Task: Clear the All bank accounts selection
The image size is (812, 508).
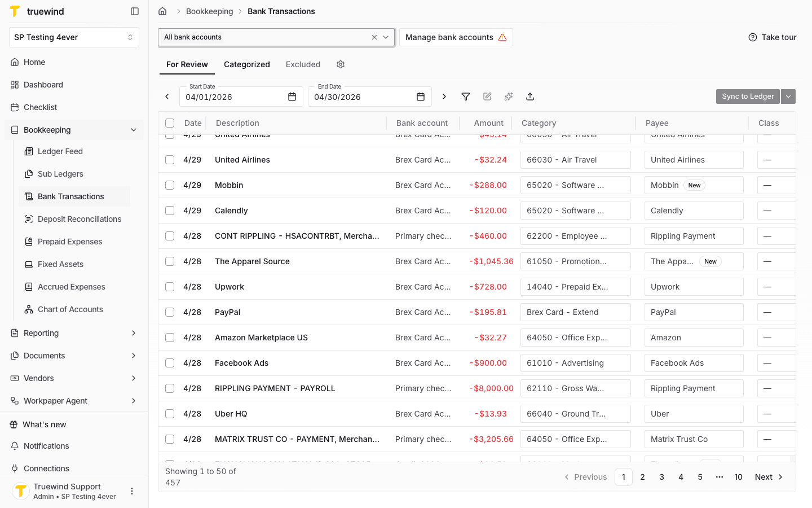Action: [374, 37]
